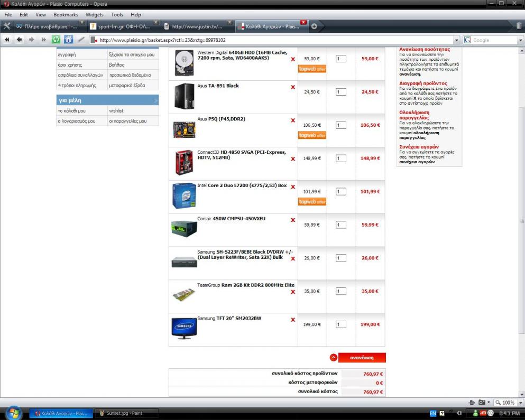Open the Help menu
This screenshot has width=525, height=420.
[x=135, y=15]
